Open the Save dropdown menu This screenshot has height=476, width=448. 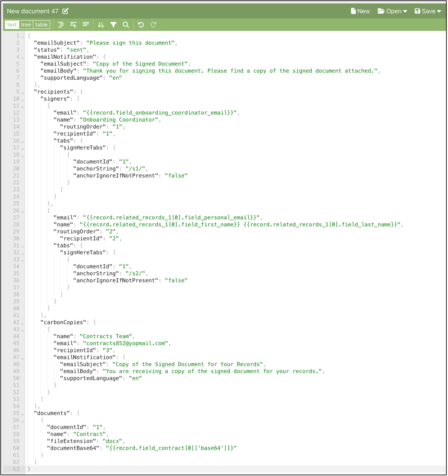pos(428,11)
